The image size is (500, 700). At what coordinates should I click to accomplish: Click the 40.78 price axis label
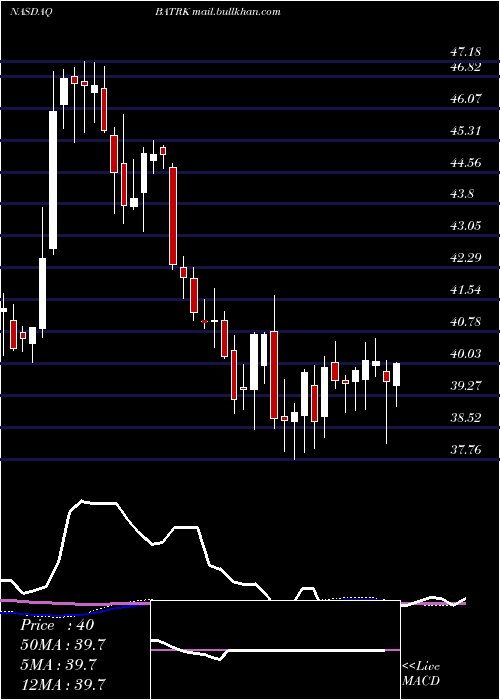tap(466, 321)
